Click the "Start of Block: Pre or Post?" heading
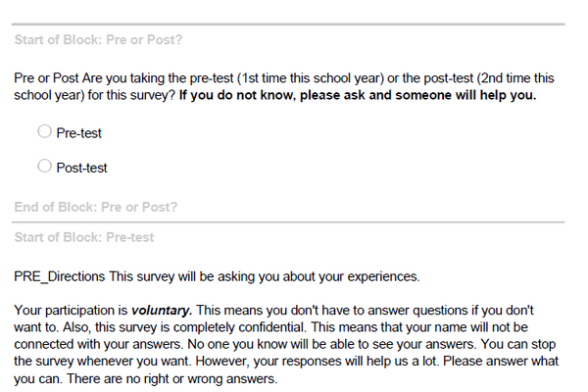This screenshot has width=588, height=392. [x=98, y=40]
